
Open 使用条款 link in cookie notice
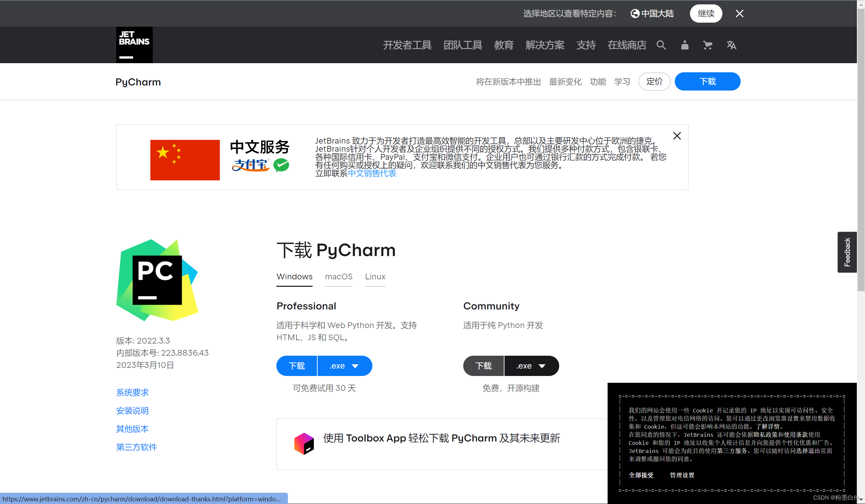click(796, 434)
